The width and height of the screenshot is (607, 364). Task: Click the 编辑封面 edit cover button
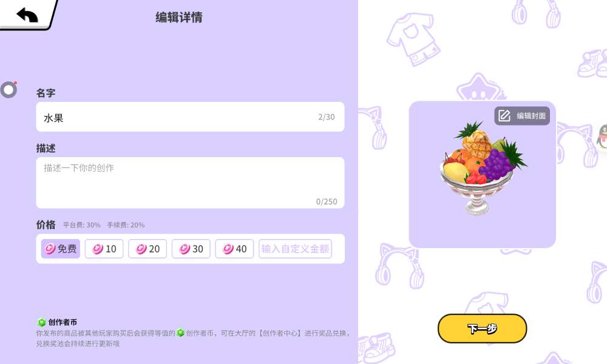(x=522, y=116)
